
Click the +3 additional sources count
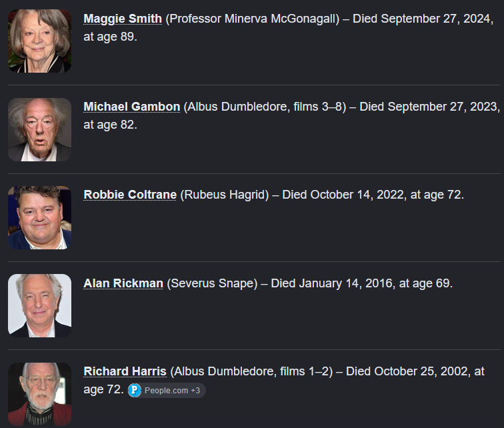[x=195, y=391]
